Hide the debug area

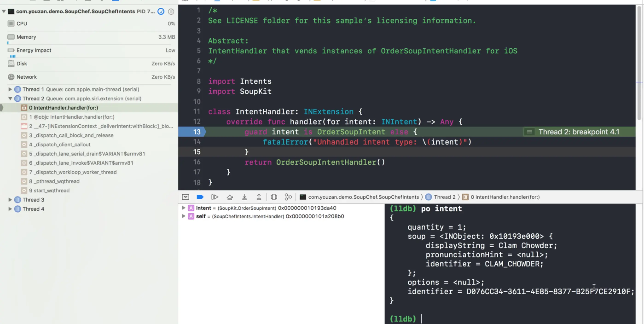click(186, 197)
